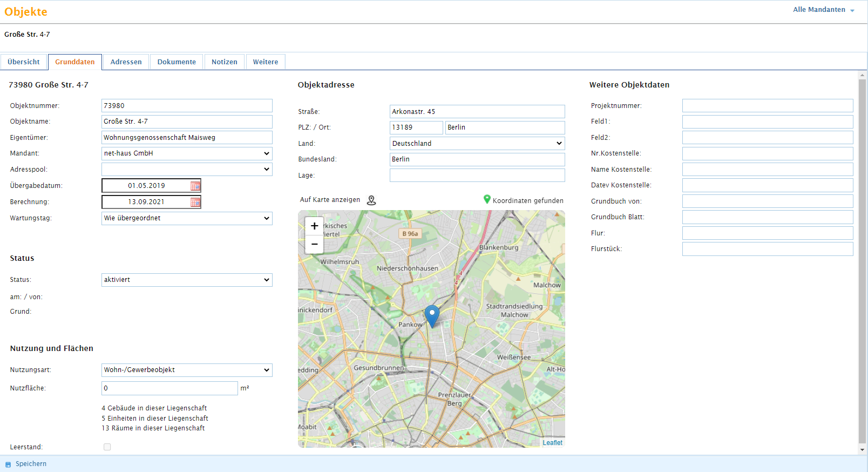
Task: Click the Übergabedatum date field
Action: pos(146,186)
